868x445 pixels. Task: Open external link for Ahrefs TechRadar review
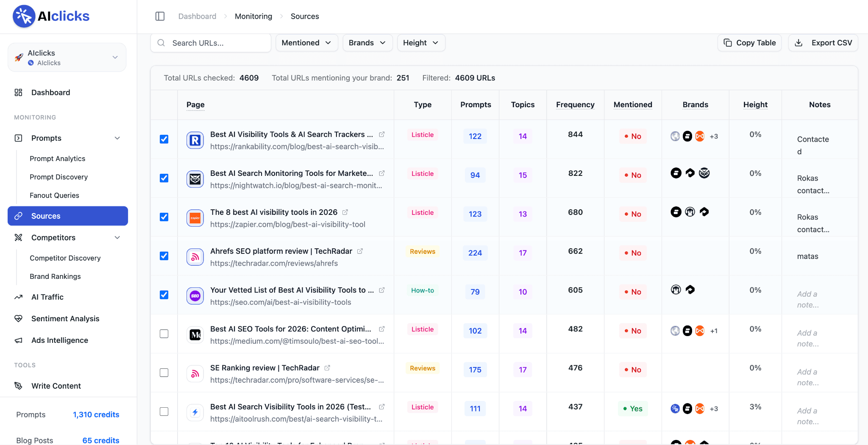click(360, 251)
